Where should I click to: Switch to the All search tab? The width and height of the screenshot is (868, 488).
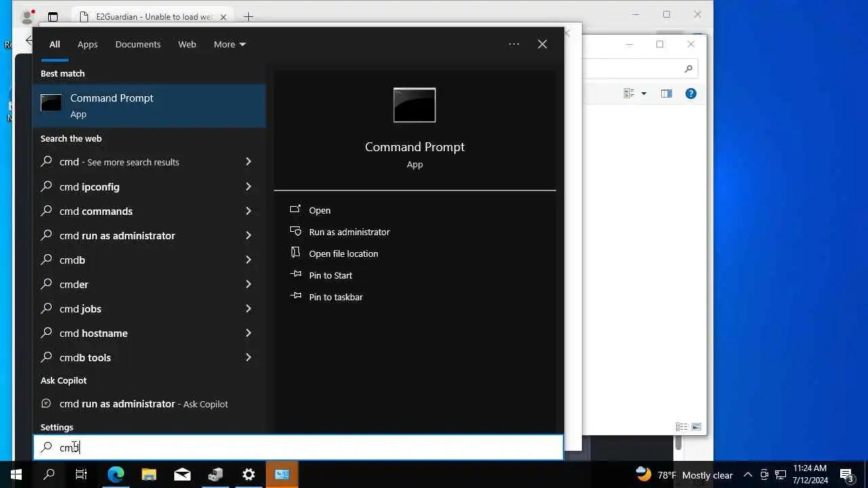(54, 44)
